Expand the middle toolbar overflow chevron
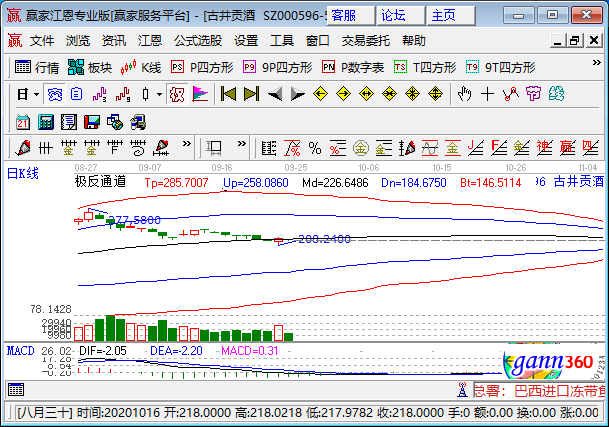 (x=242, y=144)
